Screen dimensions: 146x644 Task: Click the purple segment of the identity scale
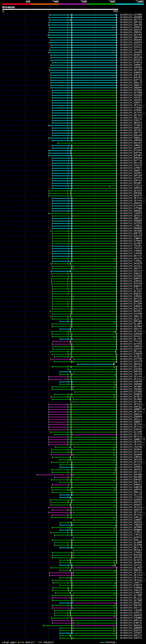point(73,4)
